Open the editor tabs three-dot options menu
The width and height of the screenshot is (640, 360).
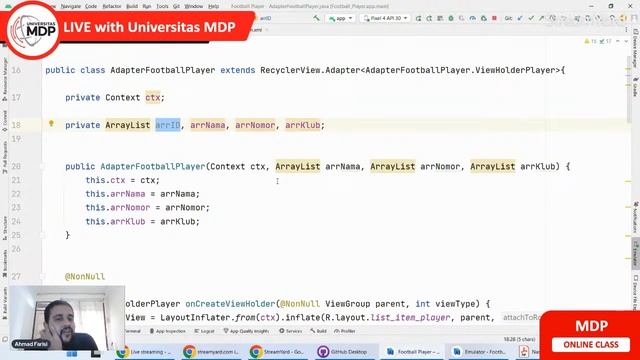[x=626, y=30]
